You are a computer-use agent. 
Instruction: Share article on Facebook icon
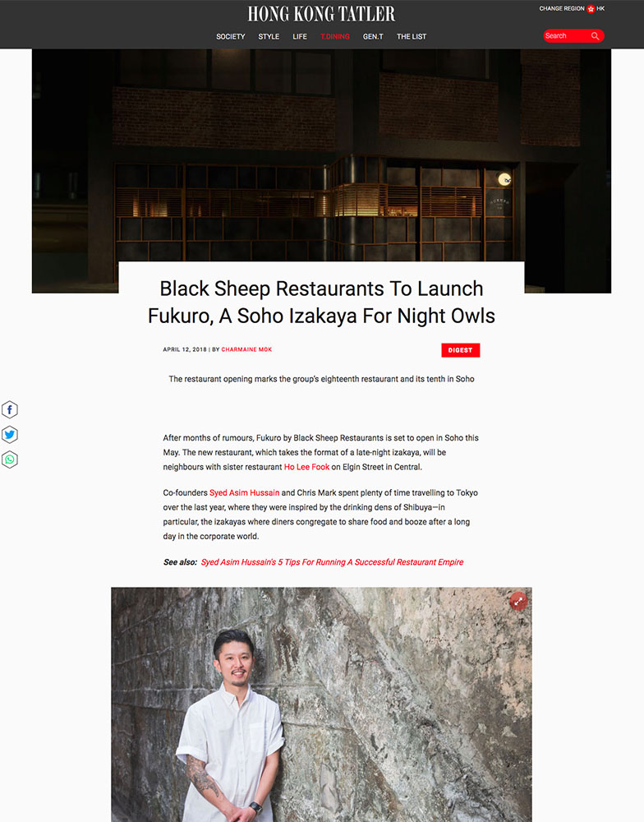pos(10,409)
